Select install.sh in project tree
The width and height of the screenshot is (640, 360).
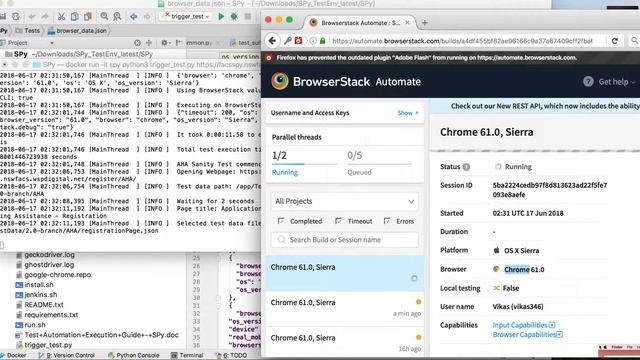[x=34, y=284]
